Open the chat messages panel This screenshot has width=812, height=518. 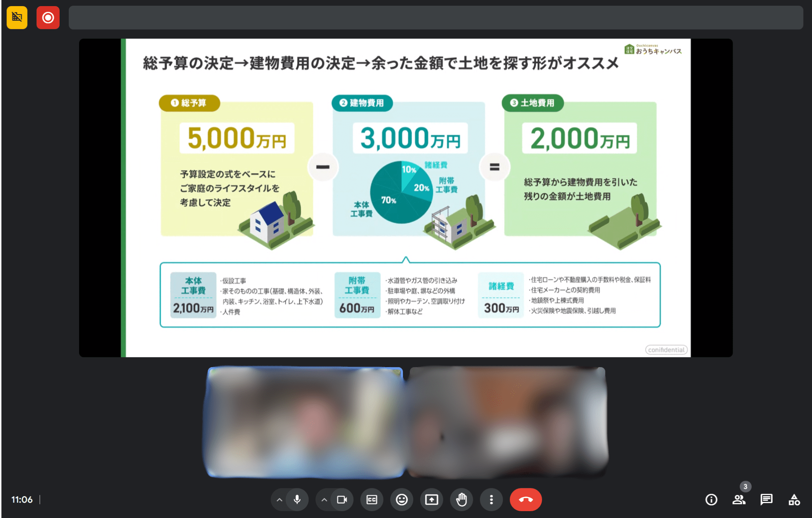[766, 499]
